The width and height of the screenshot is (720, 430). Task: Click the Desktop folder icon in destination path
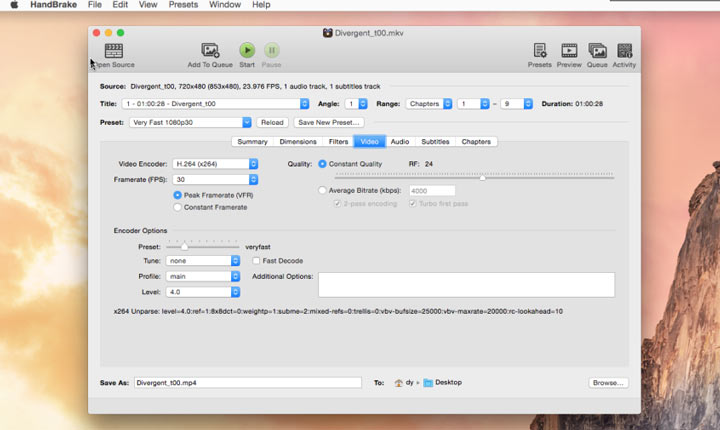[428, 383]
